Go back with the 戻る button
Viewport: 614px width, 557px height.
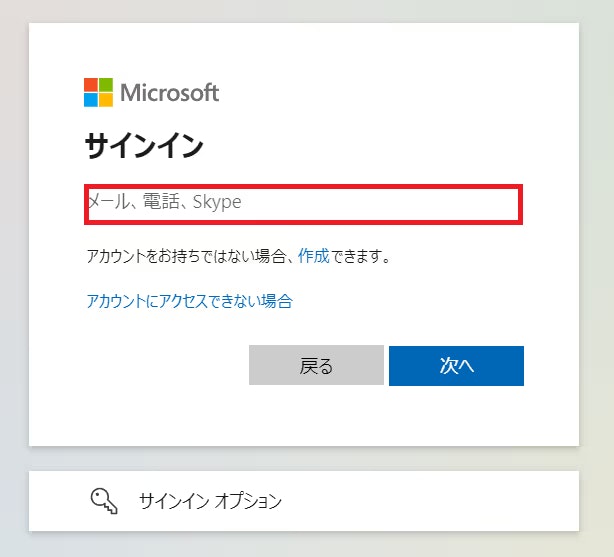click(316, 365)
